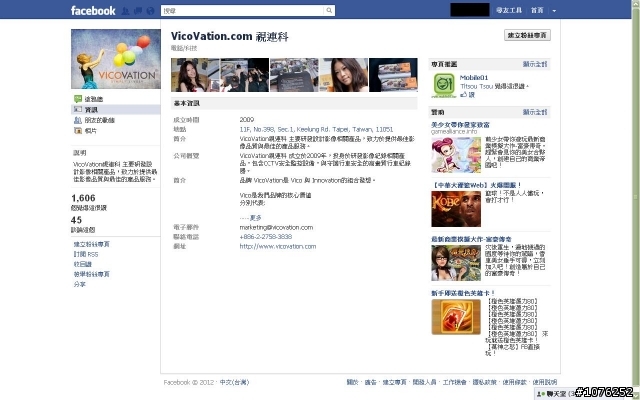640x400 pixels.
Task: Click the Facebook logo in the top bar
Action: coord(93,10)
